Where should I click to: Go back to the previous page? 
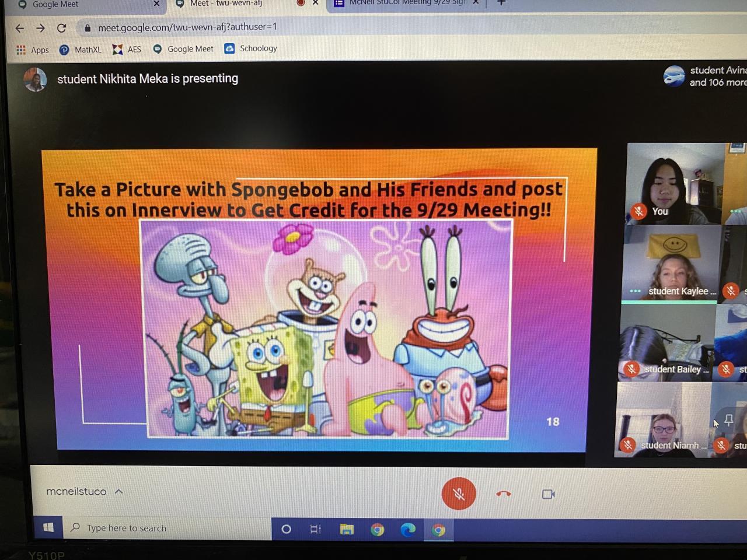tap(20, 28)
